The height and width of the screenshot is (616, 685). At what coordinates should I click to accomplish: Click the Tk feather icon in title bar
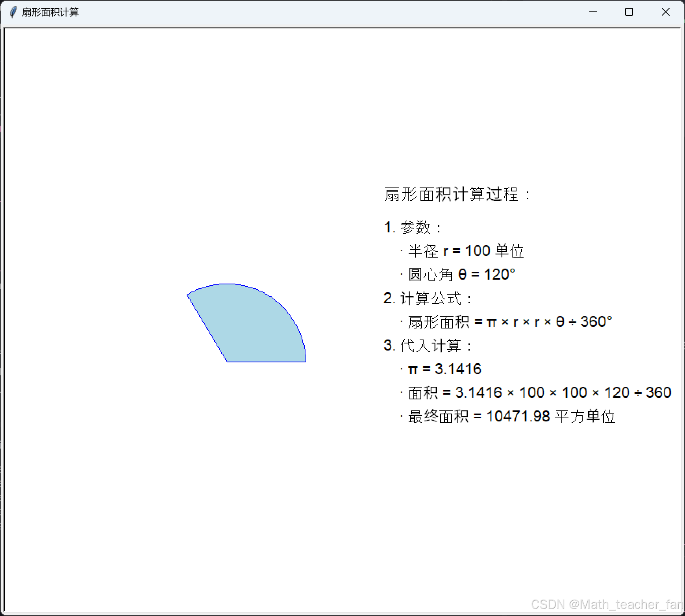click(x=13, y=12)
